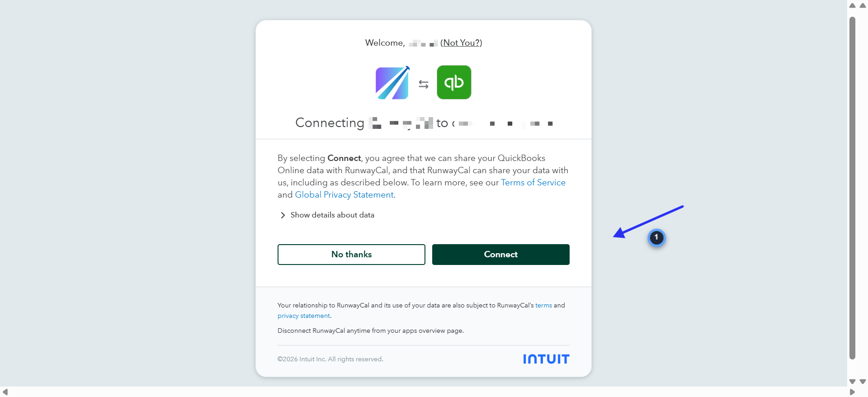
Task: Open the Terms of Service link
Action: click(533, 183)
